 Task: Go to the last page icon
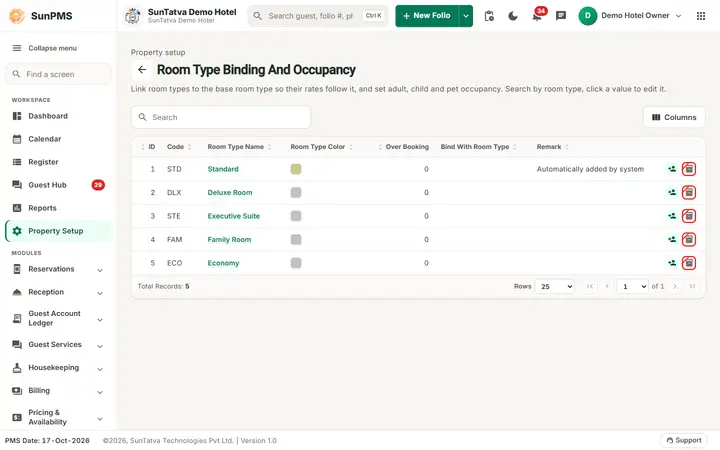[x=692, y=287]
